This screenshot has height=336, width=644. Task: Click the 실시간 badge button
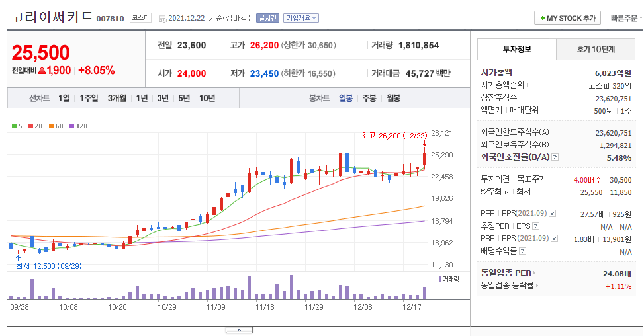[x=267, y=18]
